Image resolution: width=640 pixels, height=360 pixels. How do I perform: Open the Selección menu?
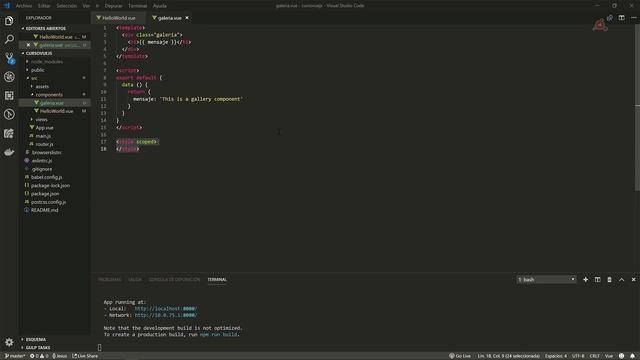point(66,6)
